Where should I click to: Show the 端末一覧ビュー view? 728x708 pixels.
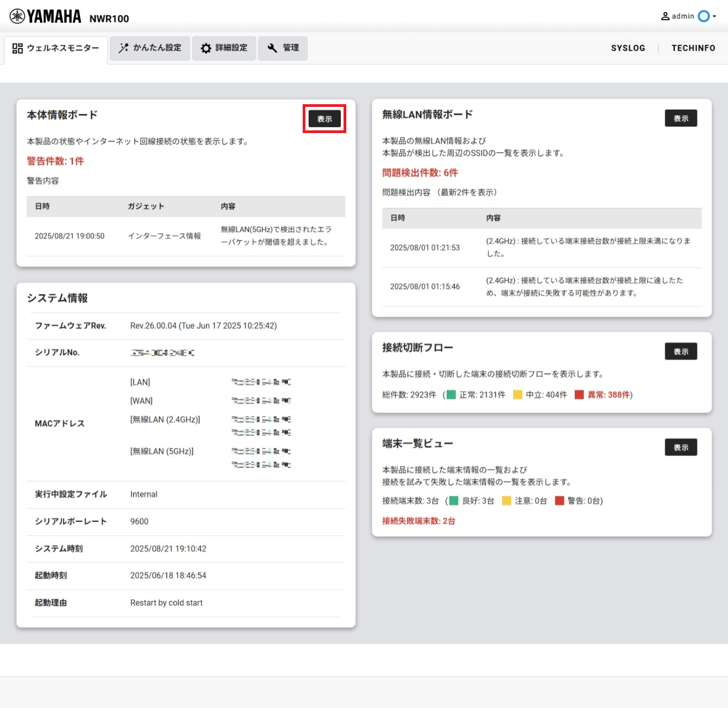(x=681, y=447)
